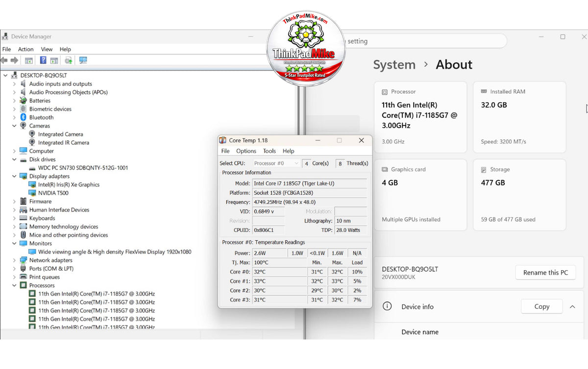Image resolution: width=588 pixels, height=369 pixels.
Task: Select Intel(R) Iris(R) Xe Graphics adapter
Action: click(69, 184)
